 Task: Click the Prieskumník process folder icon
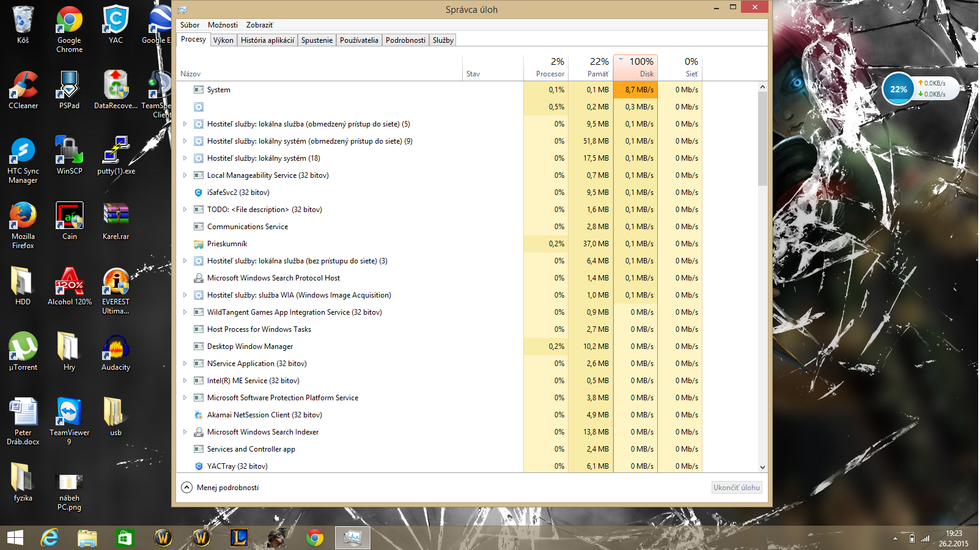click(x=199, y=244)
